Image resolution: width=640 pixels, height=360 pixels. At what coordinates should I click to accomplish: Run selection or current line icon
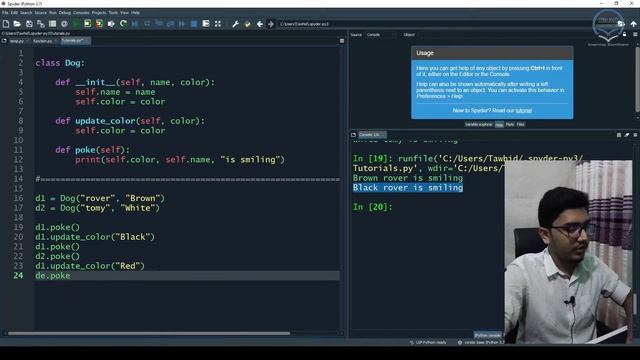click(111, 24)
